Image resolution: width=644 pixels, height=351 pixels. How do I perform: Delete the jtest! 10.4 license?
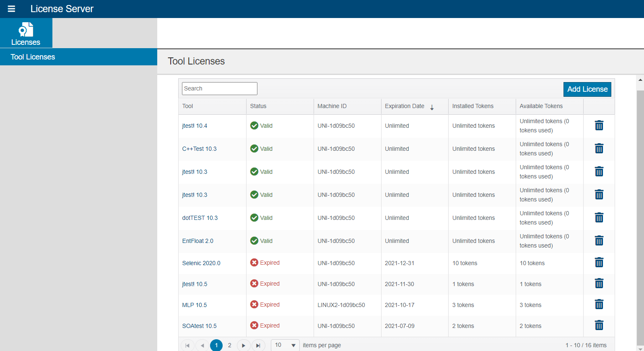[x=599, y=126]
